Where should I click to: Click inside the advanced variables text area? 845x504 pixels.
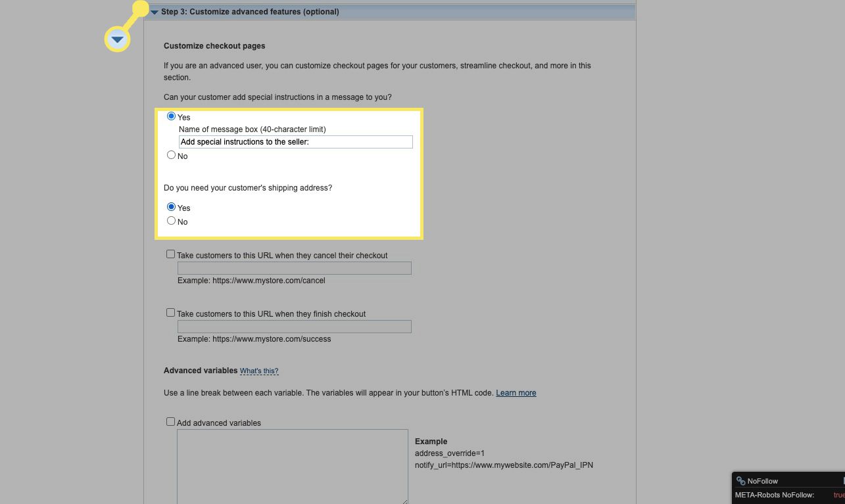[293, 467]
